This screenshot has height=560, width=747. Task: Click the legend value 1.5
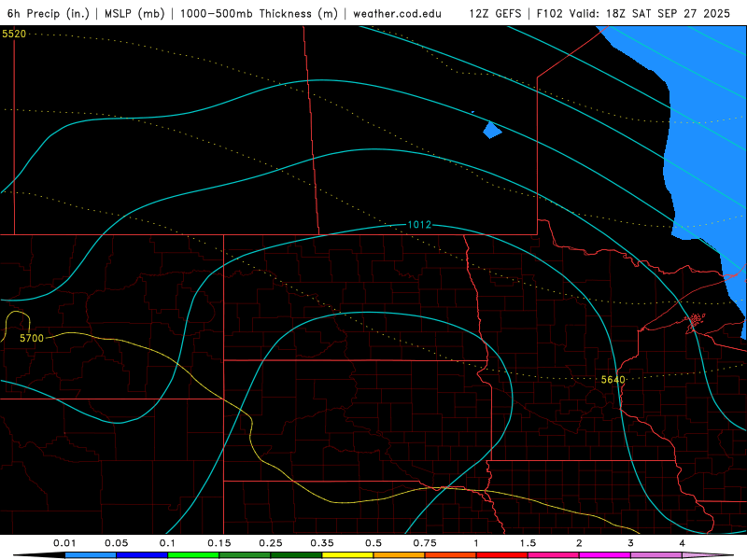[528, 543]
